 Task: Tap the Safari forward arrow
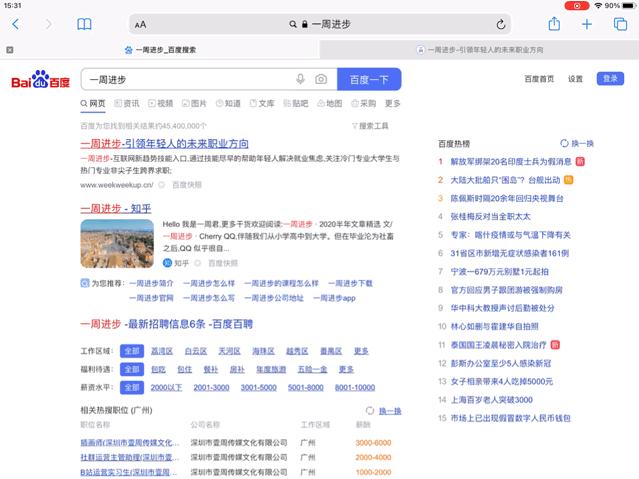(48, 24)
